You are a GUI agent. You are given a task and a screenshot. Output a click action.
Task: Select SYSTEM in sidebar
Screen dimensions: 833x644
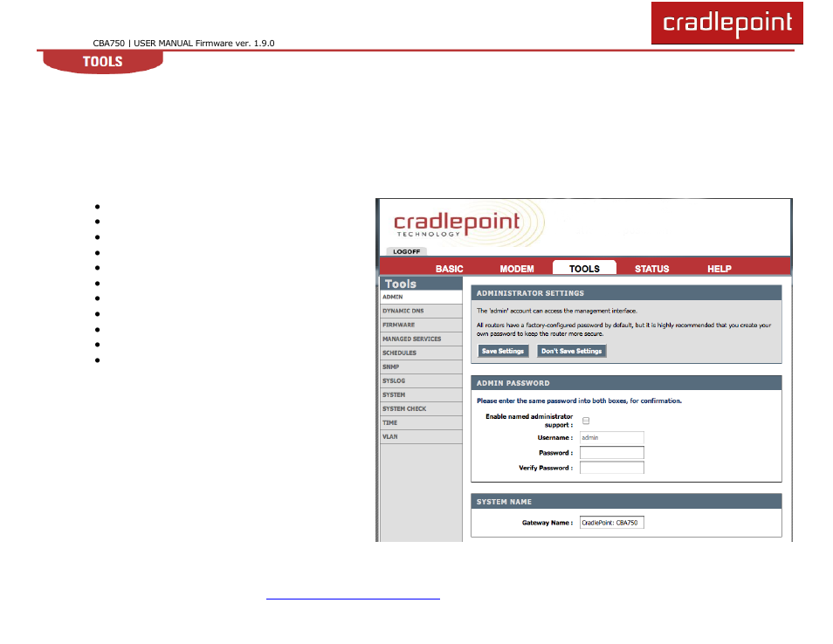tap(421, 395)
